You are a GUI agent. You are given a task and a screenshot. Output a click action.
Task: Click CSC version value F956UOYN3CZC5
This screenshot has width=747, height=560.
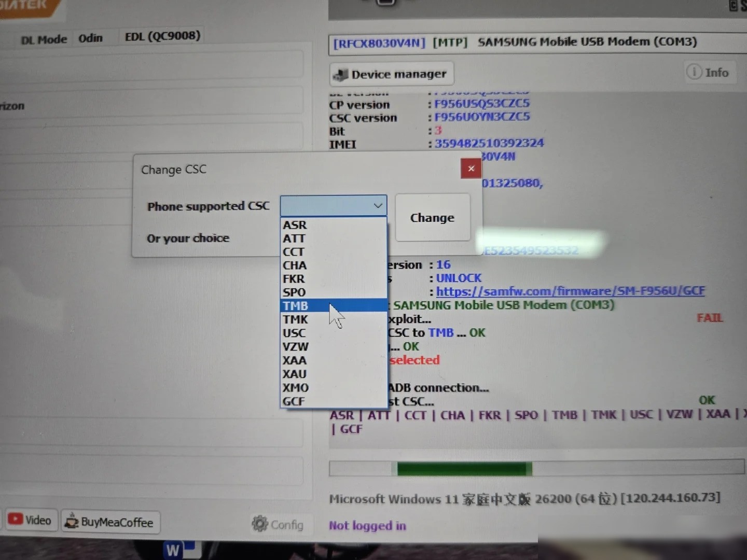482,117
